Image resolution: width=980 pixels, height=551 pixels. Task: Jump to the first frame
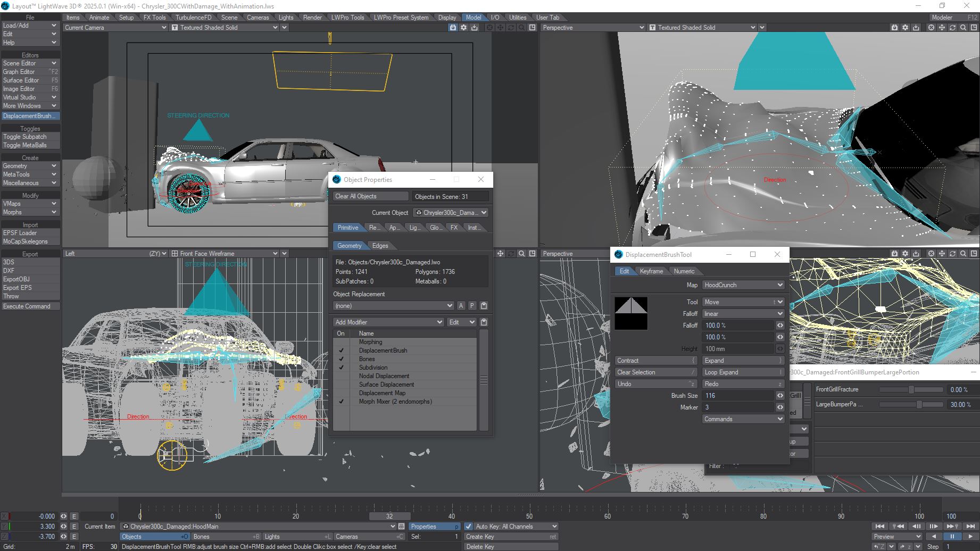[879, 526]
